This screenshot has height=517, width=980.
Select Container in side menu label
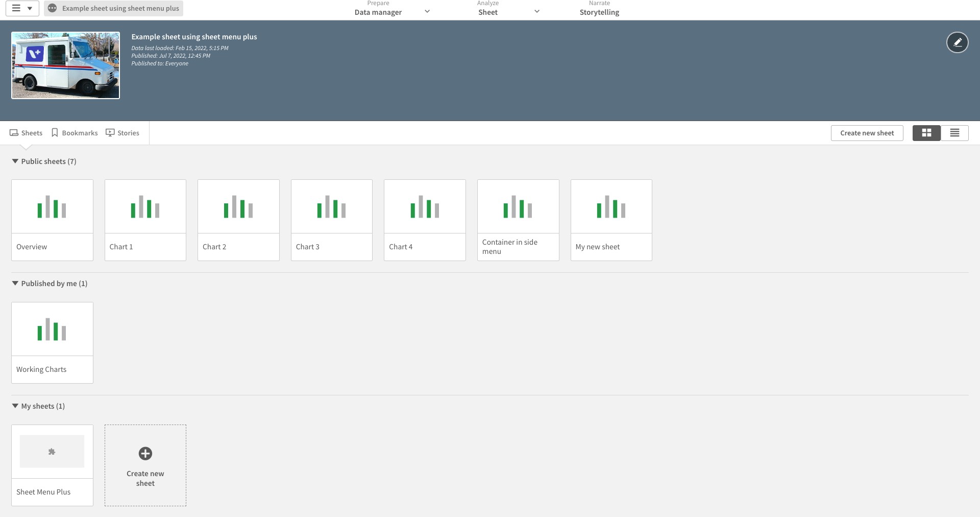[510, 247]
